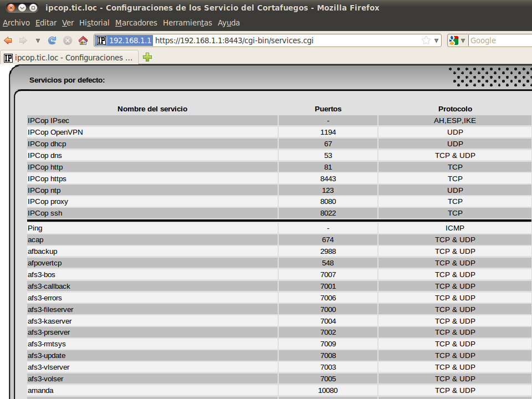Click the browser Back arrow button

click(x=8, y=40)
